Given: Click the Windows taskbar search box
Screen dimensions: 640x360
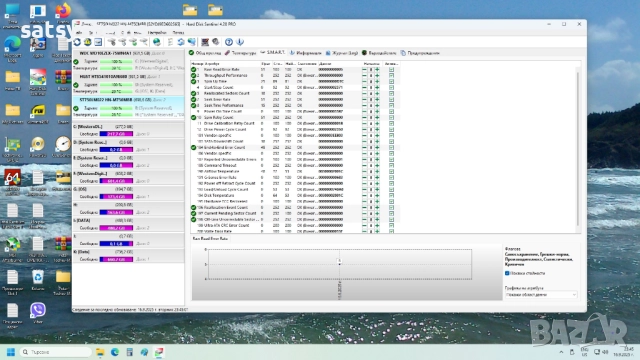Looking at the screenshot, I should coord(55,352).
